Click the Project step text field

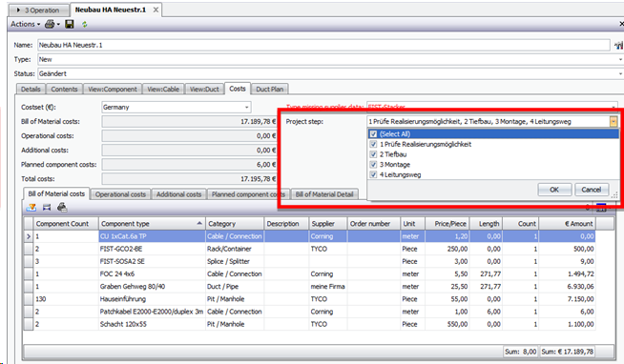[x=488, y=122]
